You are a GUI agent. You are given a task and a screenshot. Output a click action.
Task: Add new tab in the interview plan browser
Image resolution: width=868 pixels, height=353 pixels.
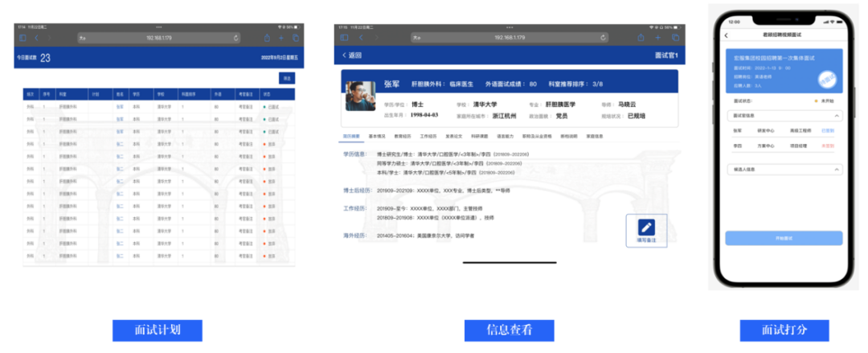[x=280, y=38]
